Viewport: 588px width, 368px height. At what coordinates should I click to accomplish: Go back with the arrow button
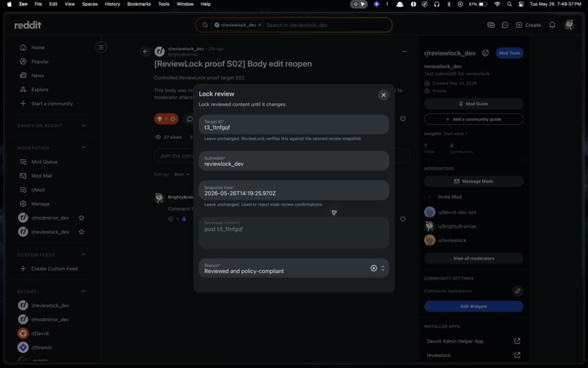(145, 51)
